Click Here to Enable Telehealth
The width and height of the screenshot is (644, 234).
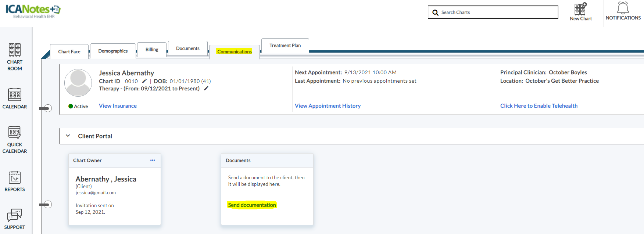[x=539, y=106]
